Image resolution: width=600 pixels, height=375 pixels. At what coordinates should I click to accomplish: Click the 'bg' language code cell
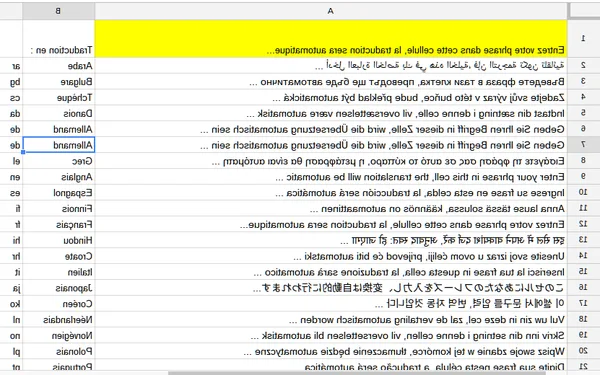(x=11, y=82)
